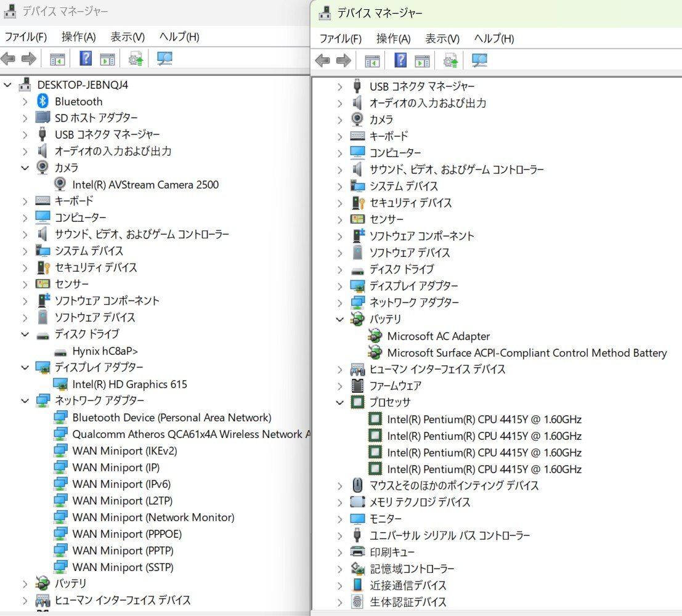Click the Bluetooth icon in left tree
The width and height of the screenshot is (682, 616).
[x=42, y=102]
